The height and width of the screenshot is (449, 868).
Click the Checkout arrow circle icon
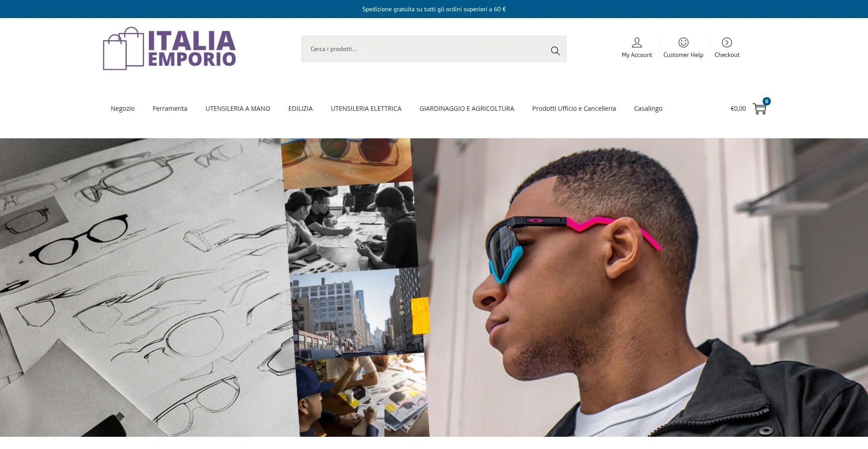point(726,43)
